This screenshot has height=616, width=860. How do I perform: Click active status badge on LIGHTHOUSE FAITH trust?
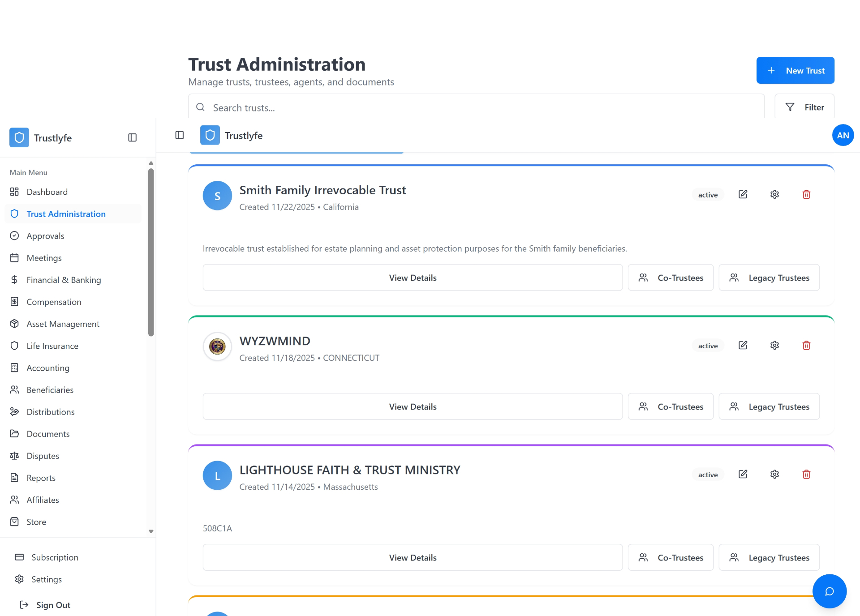pyautogui.click(x=708, y=475)
